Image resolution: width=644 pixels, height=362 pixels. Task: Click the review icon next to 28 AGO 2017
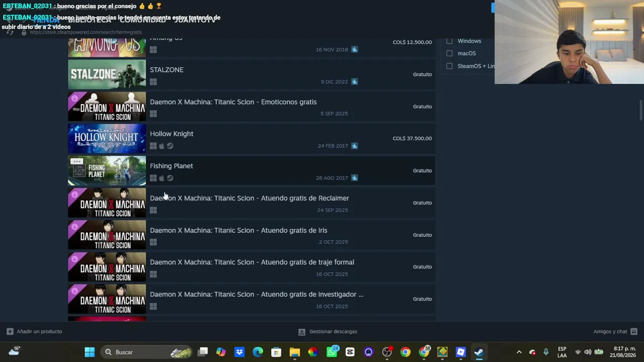click(x=355, y=177)
